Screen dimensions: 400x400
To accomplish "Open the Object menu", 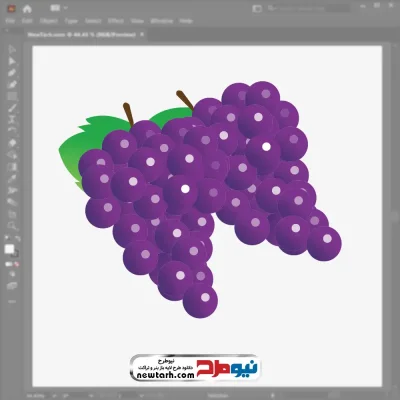I will (49, 21).
